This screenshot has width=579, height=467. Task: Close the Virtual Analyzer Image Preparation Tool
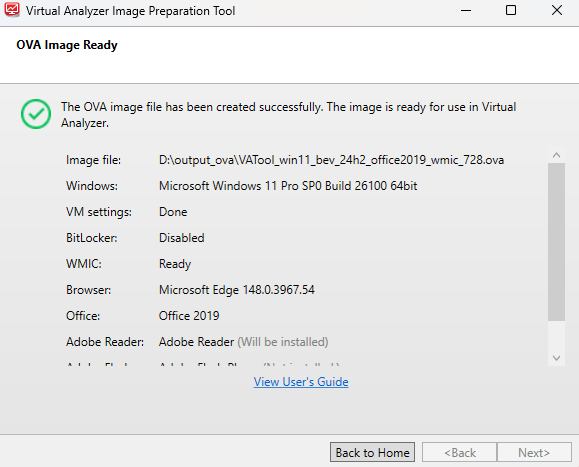[x=556, y=10]
